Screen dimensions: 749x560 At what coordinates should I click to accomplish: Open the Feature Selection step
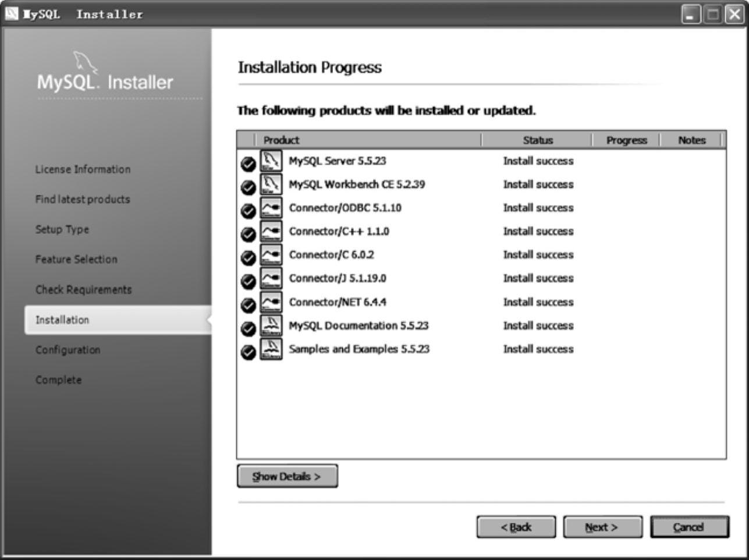pyautogui.click(x=76, y=260)
